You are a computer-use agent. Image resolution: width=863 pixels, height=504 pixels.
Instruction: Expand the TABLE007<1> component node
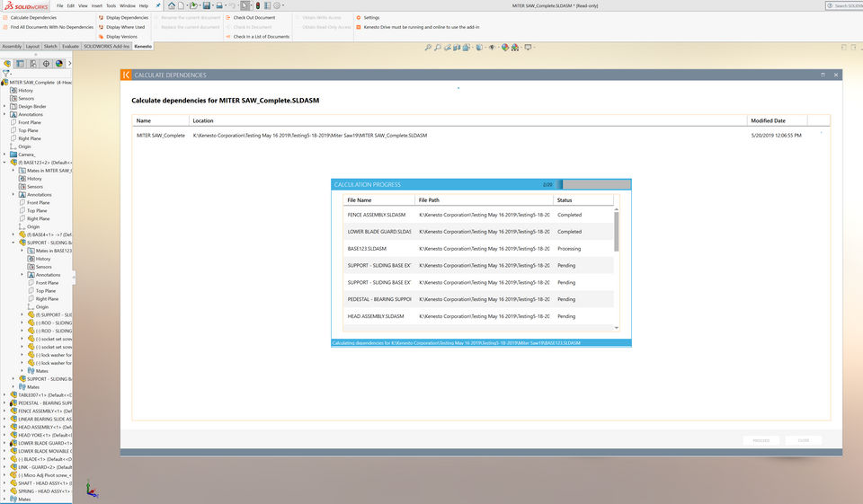[5, 395]
